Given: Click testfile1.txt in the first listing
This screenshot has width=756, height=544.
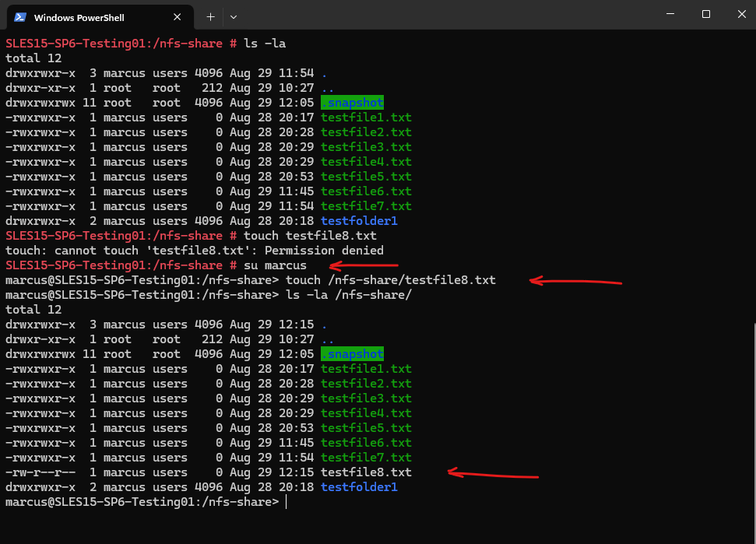Looking at the screenshot, I should coord(366,118).
